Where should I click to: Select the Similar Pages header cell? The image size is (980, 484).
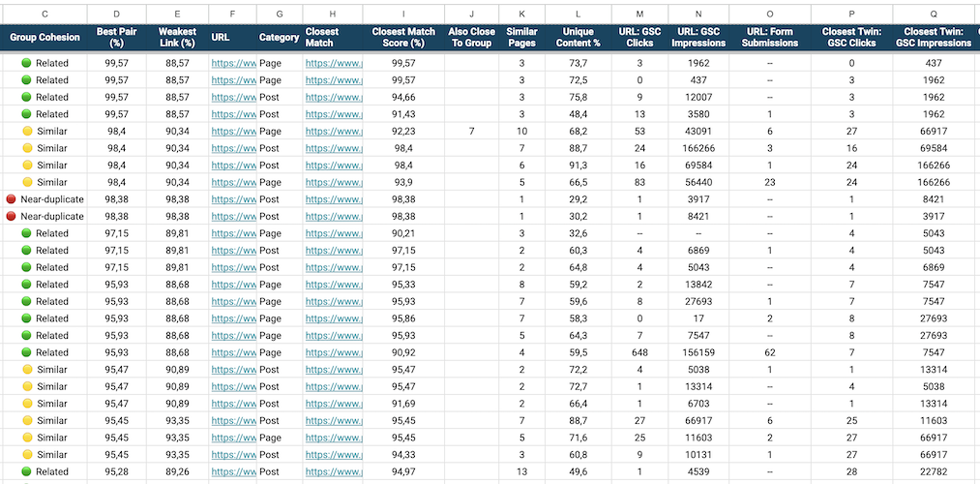(x=521, y=38)
